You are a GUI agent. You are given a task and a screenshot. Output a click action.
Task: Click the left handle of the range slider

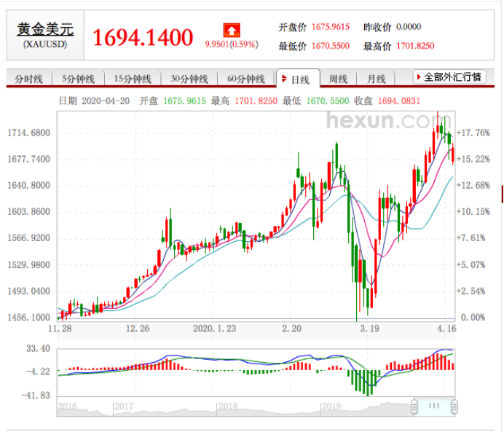414,407
